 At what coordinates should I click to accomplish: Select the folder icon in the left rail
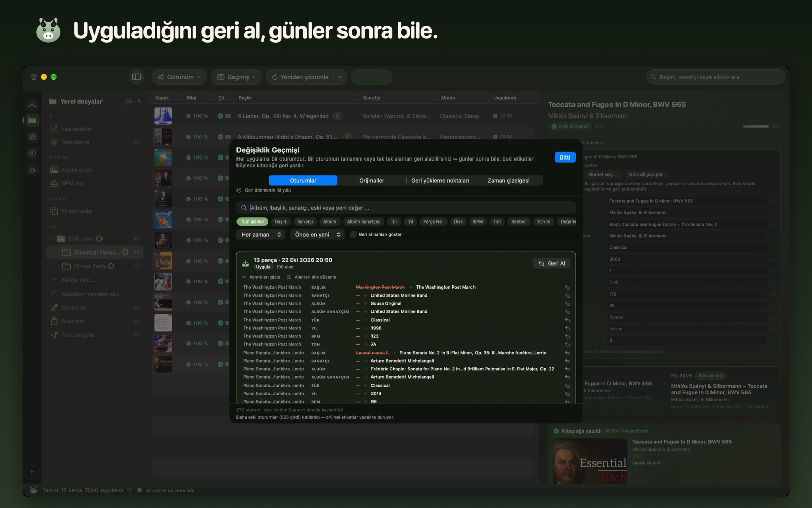point(32,120)
